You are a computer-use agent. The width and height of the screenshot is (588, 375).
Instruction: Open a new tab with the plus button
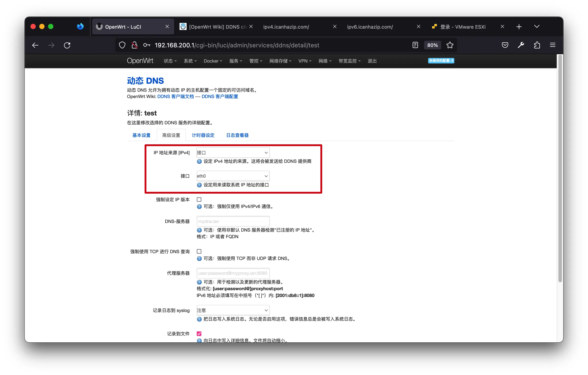[x=519, y=27]
